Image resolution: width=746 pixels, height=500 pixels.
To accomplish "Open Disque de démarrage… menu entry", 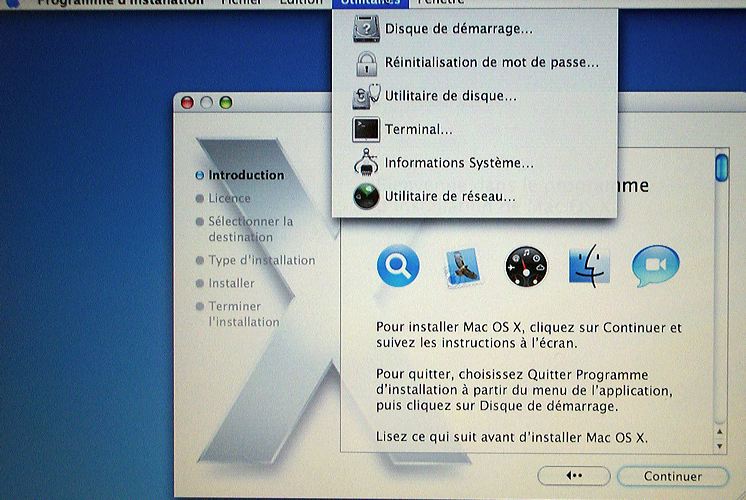I will [474, 29].
